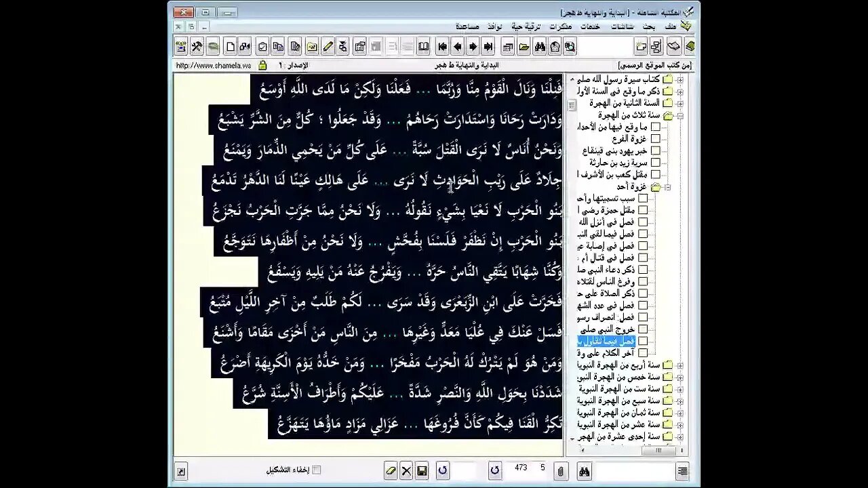This screenshot has height=488, width=868.
Task: Click the open folder toolbar icon
Action: [x=524, y=47]
